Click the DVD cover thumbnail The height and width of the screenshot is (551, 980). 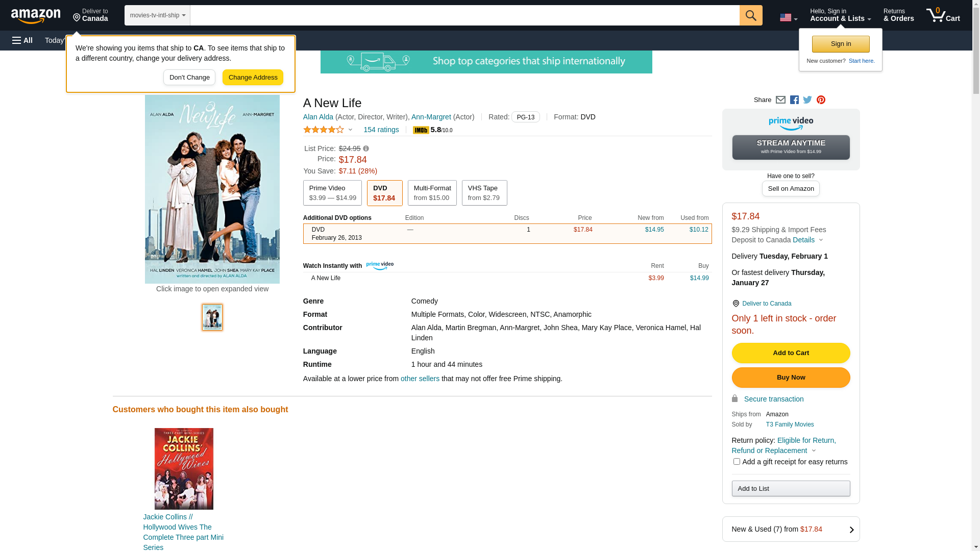[212, 317]
